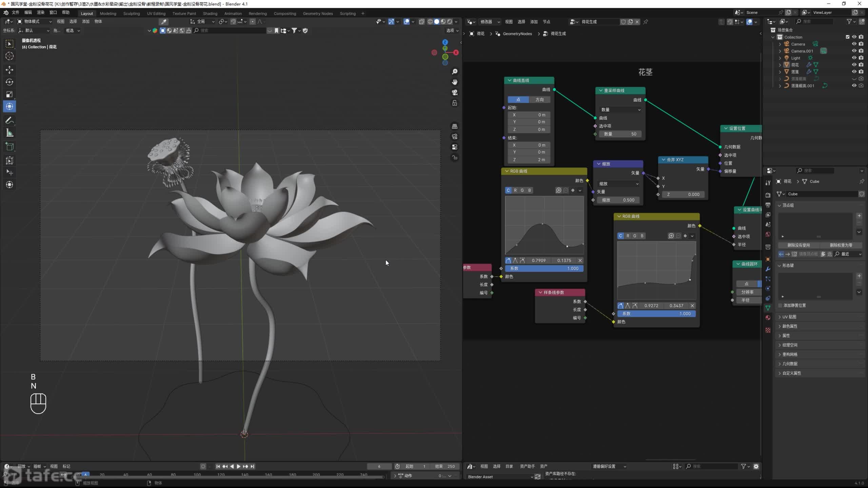This screenshot has height=488, width=868.
Task: Open the 物体模式 mode dropdown
Action: tap(35, 21)
